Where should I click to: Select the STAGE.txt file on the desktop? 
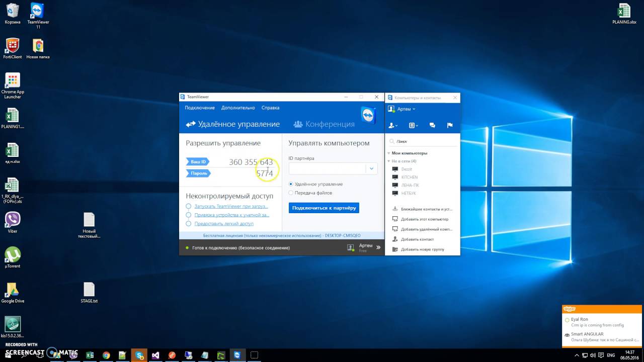coord(89,293)
